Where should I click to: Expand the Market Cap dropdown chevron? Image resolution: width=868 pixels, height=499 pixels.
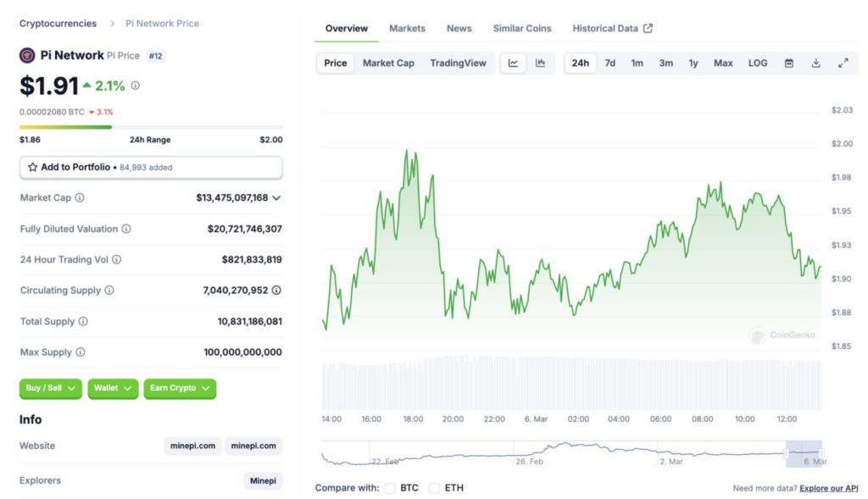275,197
